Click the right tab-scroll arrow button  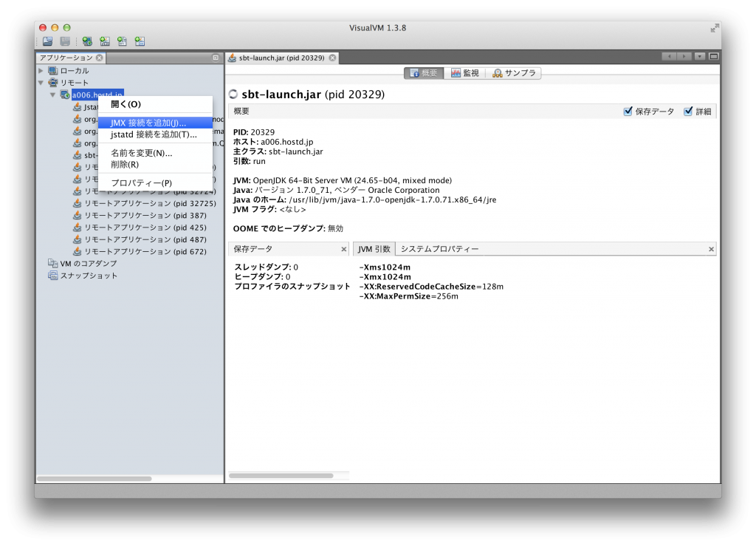(x=683, y=56)
